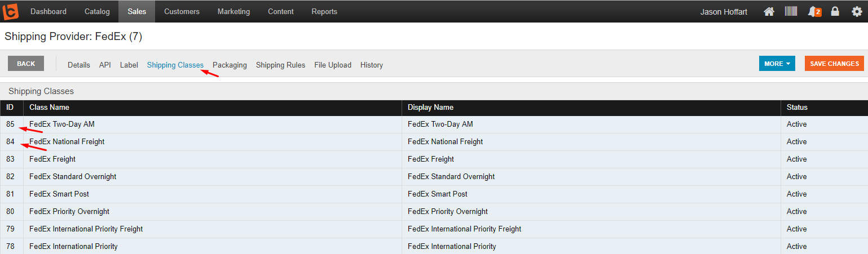Viewport: 868px width, 254px height.
Task: Select FedEx Two-Day AM class row
Action: 434,124
